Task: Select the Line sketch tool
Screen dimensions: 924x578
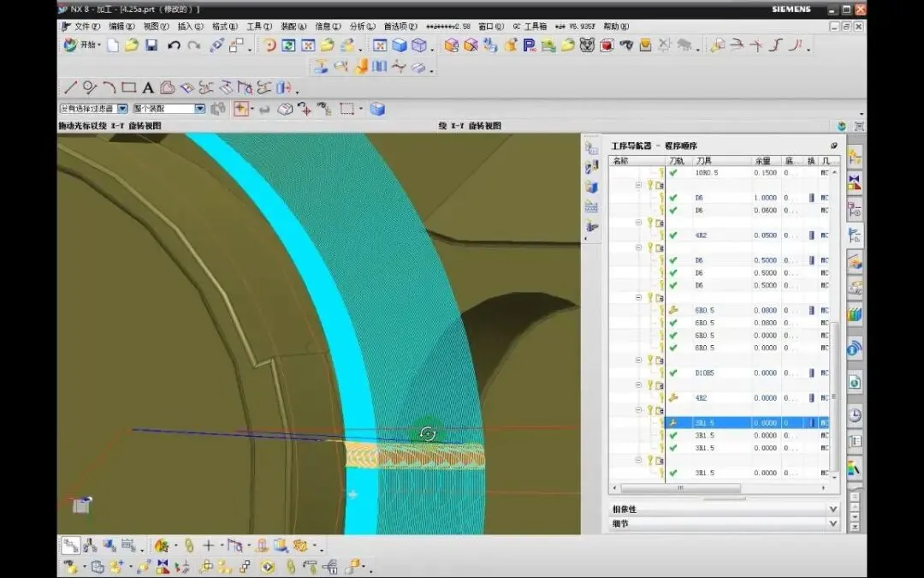Action: pos(71,87)
